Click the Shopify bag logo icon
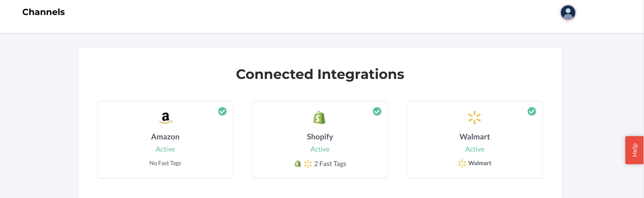The height and width of the screenshot is (198, 644). [x=319, y=117]
